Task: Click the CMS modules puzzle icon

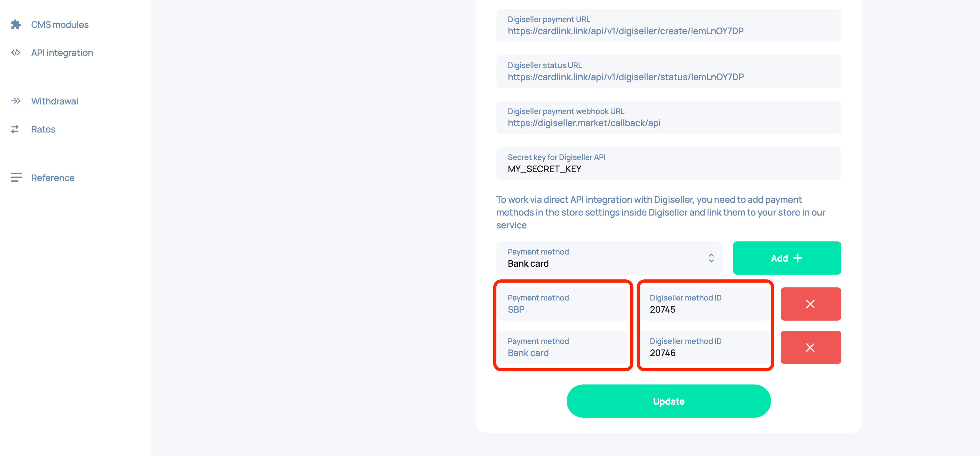Action: (16, 25)
